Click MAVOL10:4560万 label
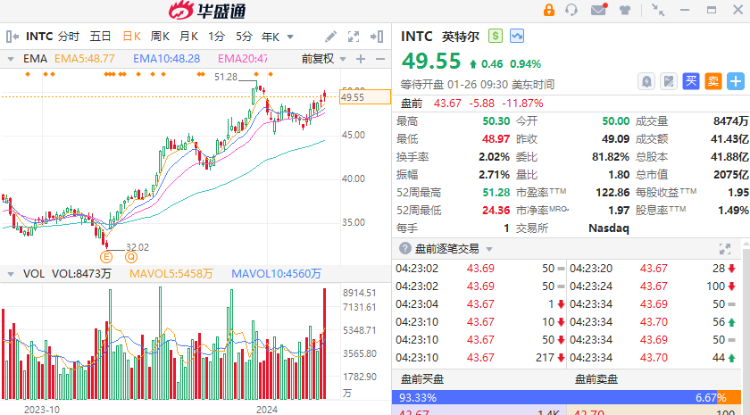 tap(276, 274)
